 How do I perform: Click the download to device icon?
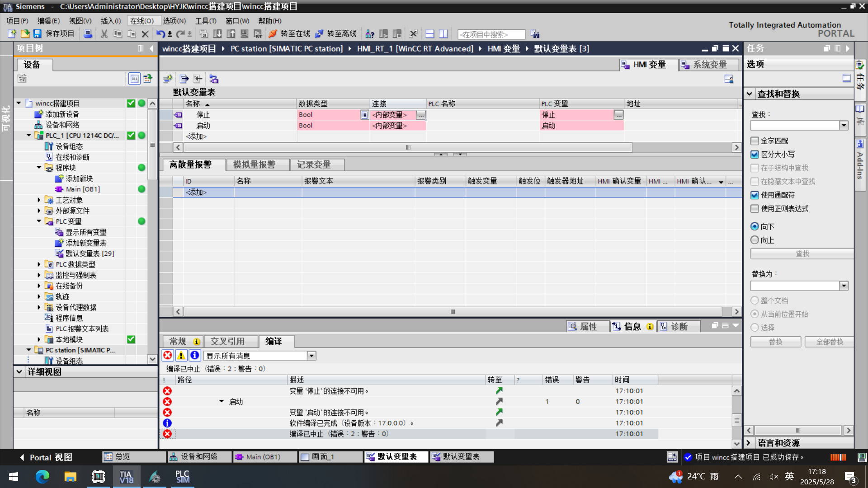click(x=217, y=34)
